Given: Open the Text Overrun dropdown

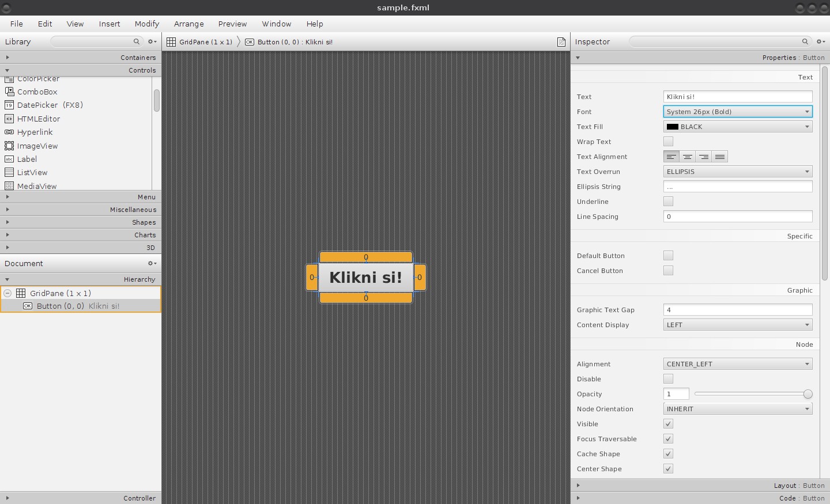Looking at the screenshot, I should pos(737,171).
